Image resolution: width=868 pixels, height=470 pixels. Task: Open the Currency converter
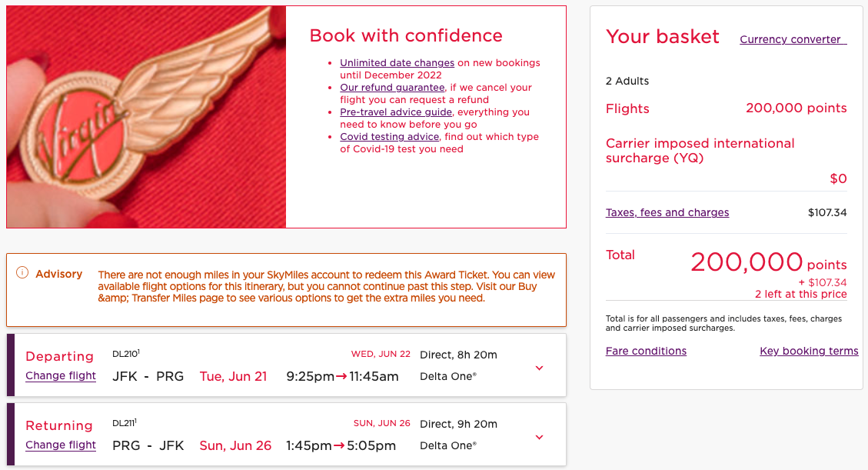click(x=792, y=39)
